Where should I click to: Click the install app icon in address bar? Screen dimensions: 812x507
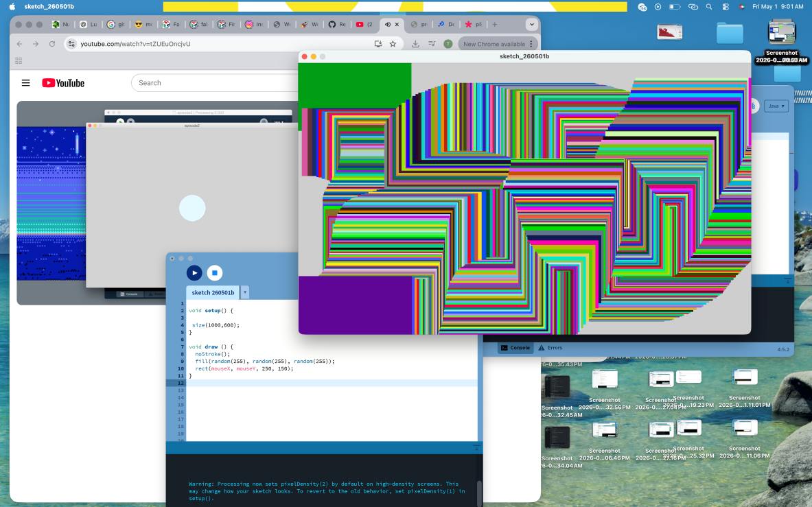pyautogui.click(x=378, y=44)
